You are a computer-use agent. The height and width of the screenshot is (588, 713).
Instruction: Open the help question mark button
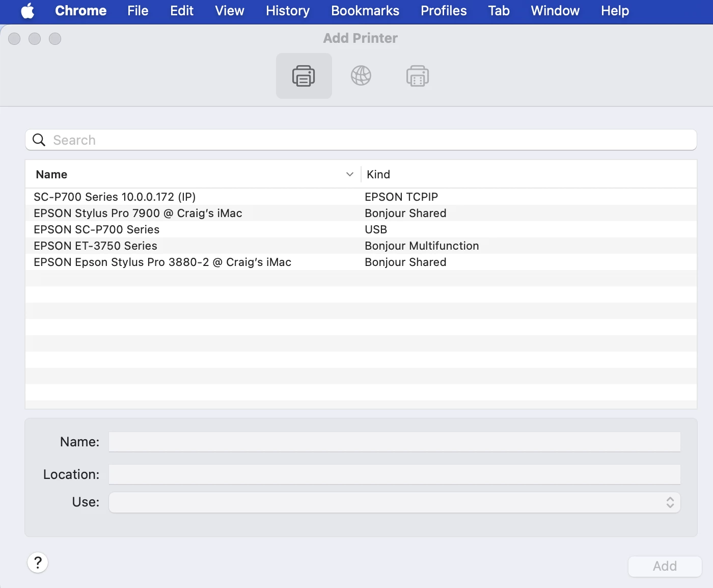pos(38,563)
